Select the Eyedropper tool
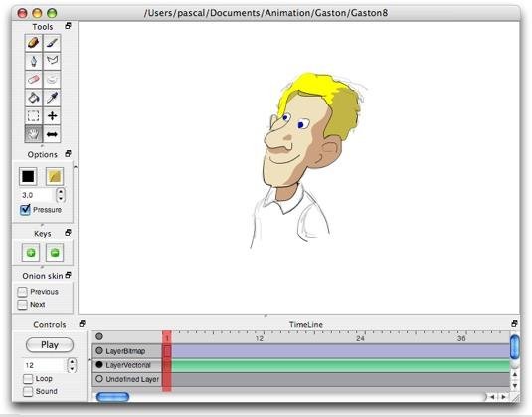This screenshot has height=417, width=532. coord(52,98)
